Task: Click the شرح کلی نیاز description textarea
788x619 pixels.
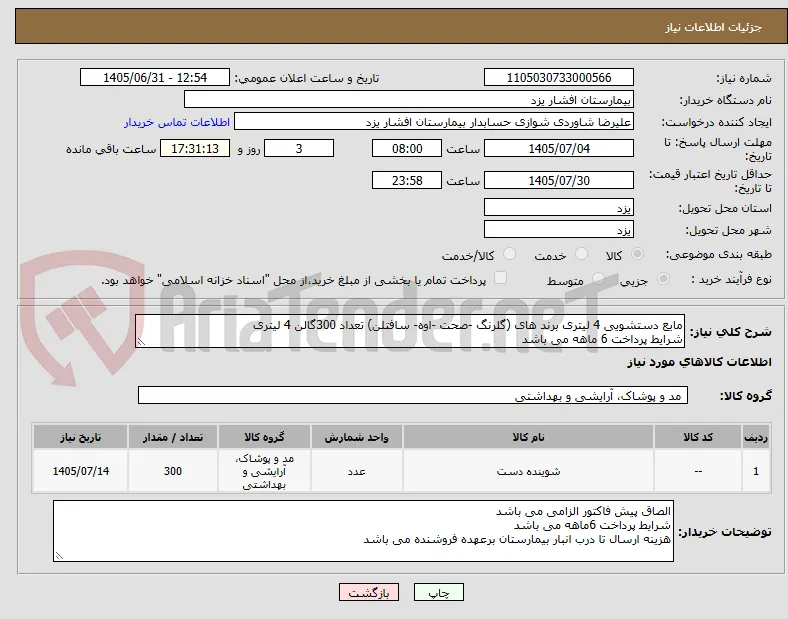Action: 410,332
